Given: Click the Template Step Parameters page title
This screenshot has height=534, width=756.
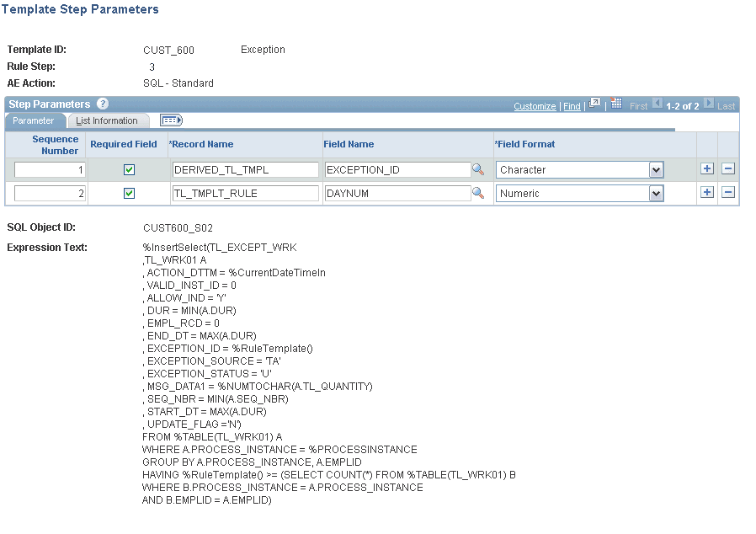Looking at the screenshot, I should coord(80,9).
